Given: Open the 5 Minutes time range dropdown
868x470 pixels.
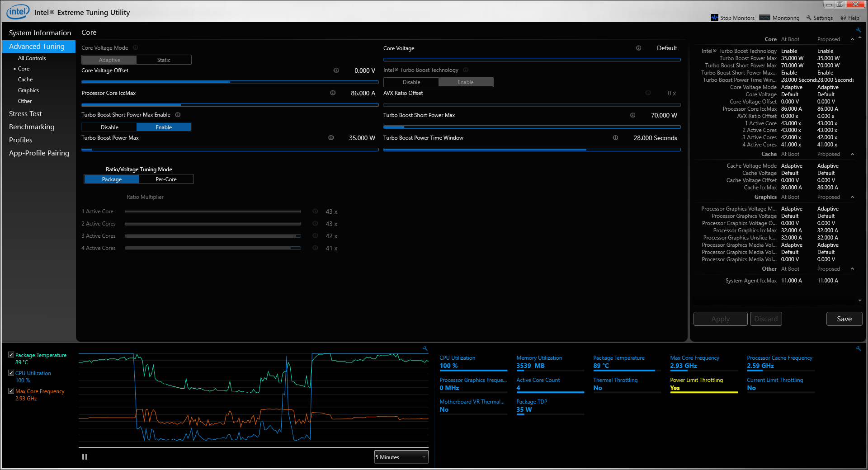Looking at the screenshot, I should [401, 457].
